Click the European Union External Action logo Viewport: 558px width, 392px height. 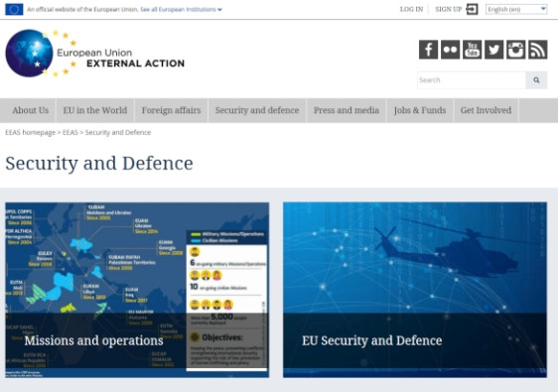(x=95, y=54)
